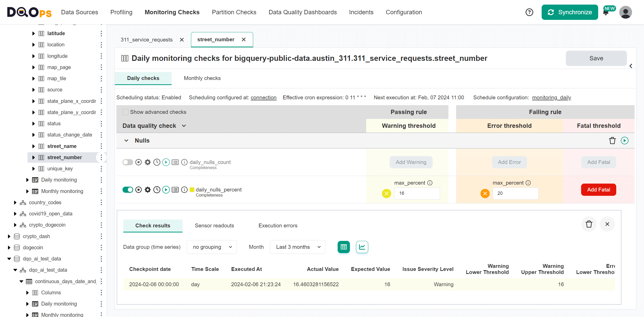
Task: Enable the daily_nulls_count check toggle
Action: point(128,162)
